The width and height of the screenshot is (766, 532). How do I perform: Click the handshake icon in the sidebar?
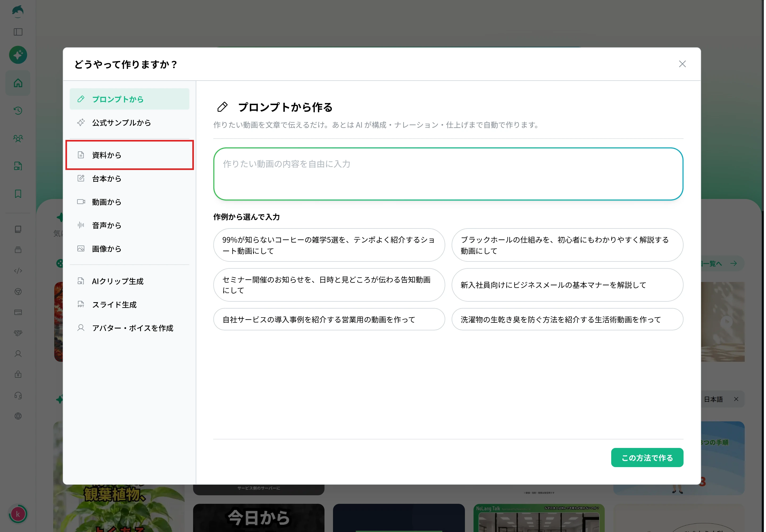[18, 333]
